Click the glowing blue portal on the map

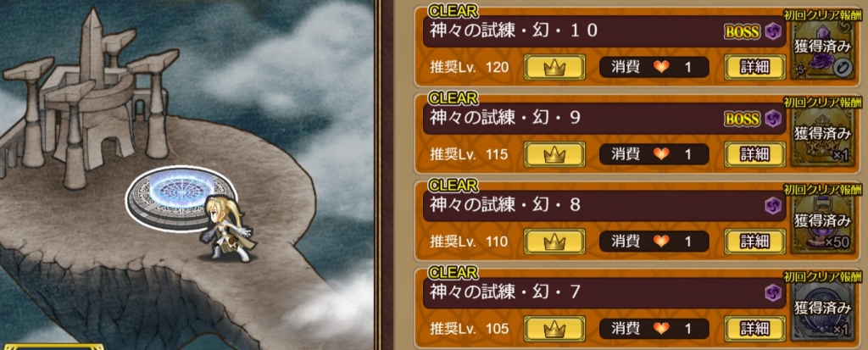coord(181,198)
